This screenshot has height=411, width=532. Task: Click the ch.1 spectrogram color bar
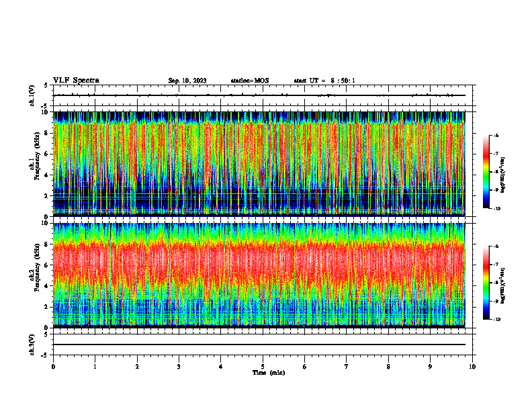pyautogui.click(x=486, y=172)
